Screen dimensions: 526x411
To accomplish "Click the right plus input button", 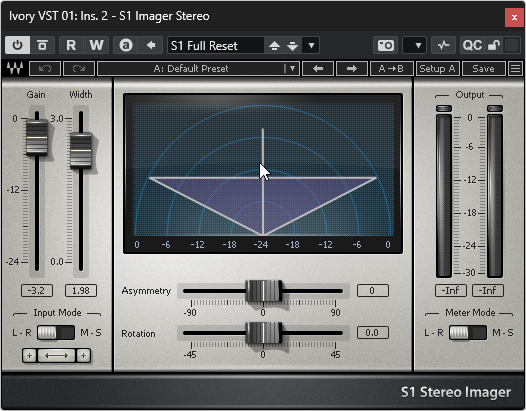I will (x=83, y=355).
